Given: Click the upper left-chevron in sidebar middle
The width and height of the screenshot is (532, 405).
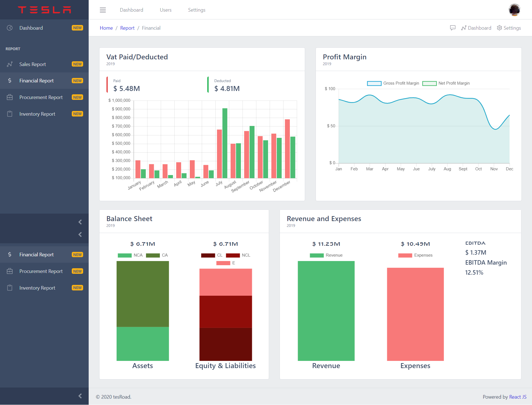Looking at the screenshot, I should pyautogui.click(x=80, y=222).
